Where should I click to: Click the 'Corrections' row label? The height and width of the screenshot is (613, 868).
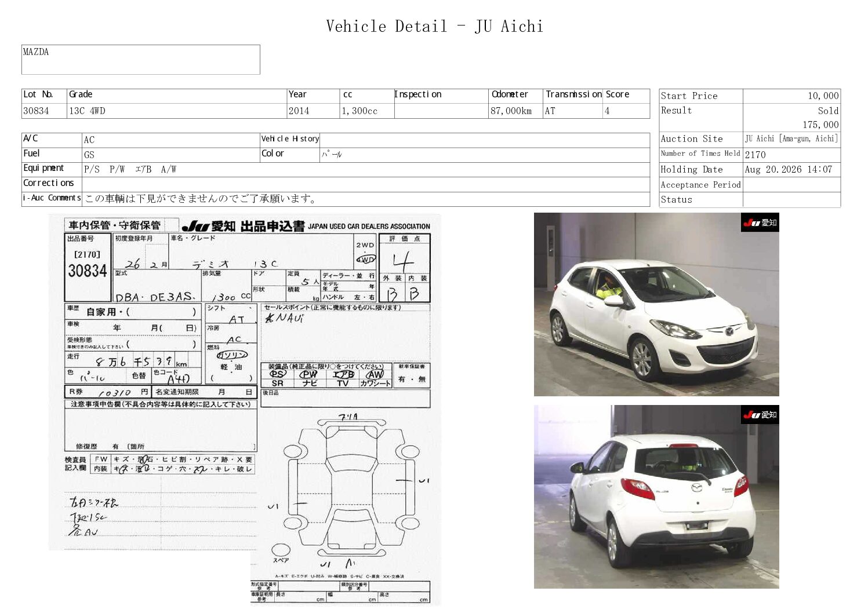tap(49, 183)
